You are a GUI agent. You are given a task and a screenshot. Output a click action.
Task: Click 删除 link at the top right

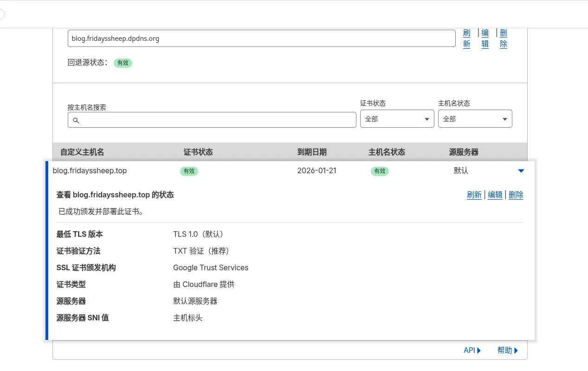[x=503, y=38]
